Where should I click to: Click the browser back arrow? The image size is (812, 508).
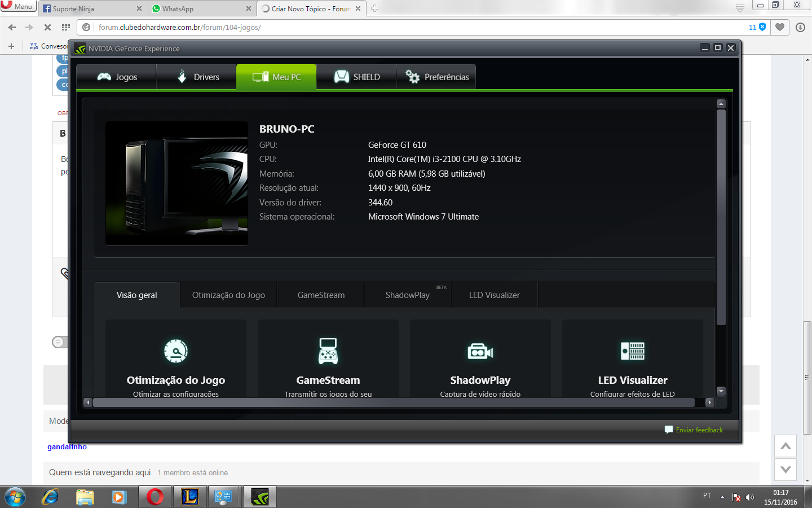click(x=12, y=27)
